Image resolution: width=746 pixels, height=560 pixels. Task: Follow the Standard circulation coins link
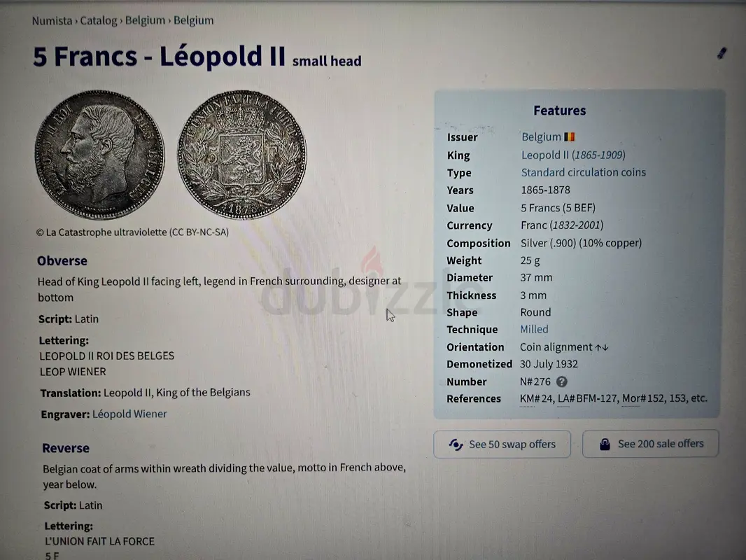tap(583, 172)
